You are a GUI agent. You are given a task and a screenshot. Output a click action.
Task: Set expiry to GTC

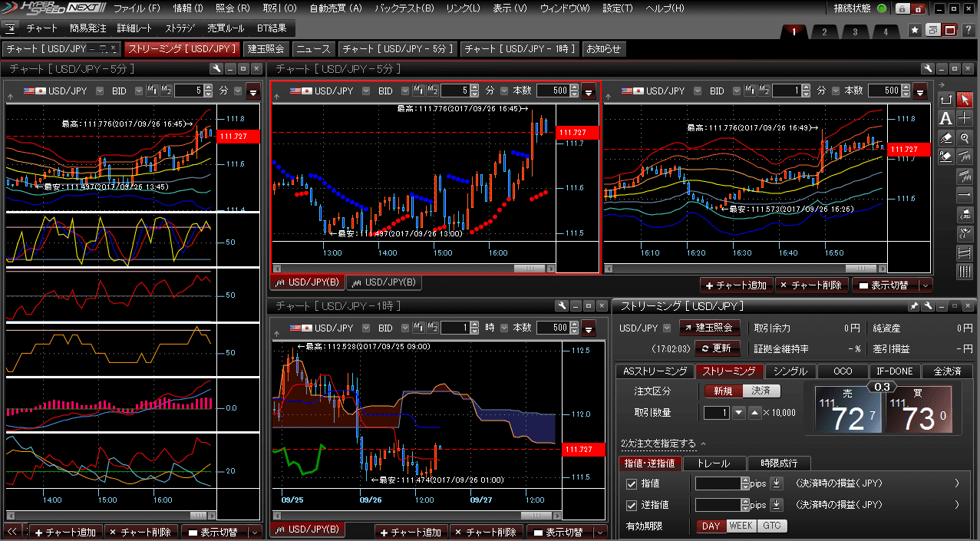click(x=772, y=526)
